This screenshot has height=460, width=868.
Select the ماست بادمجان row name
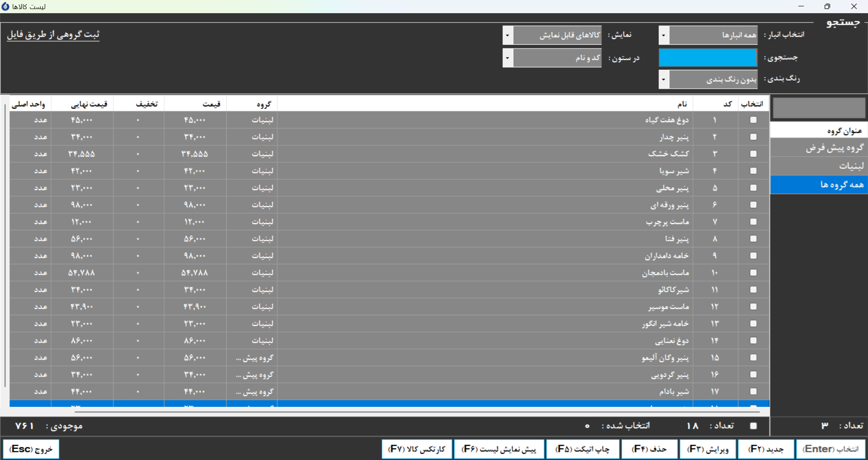coord(665,273)
